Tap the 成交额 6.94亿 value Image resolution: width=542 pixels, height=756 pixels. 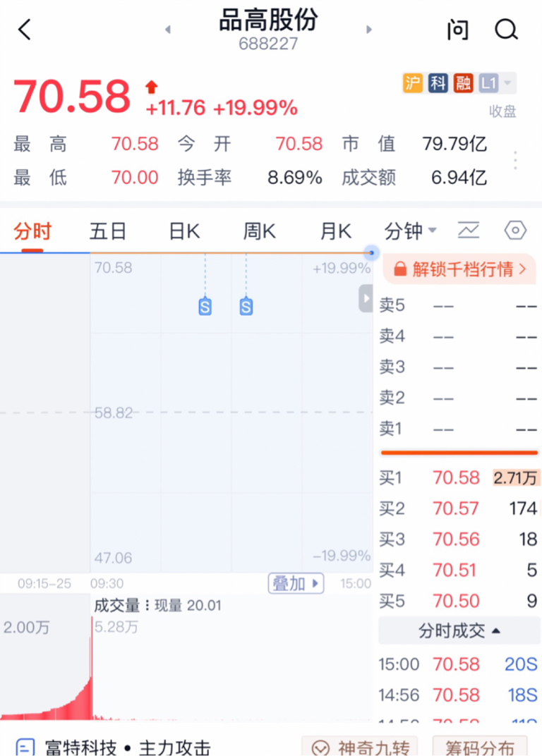[x=459, y=178]
